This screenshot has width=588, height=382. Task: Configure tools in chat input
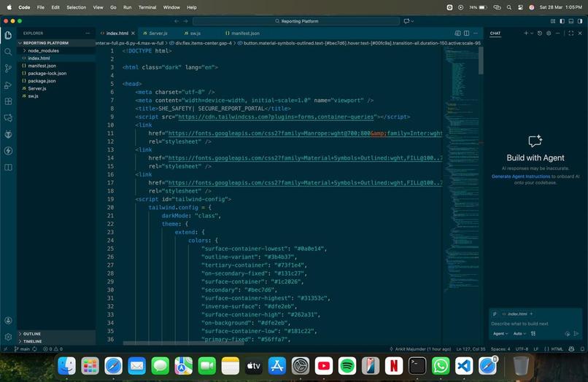[533, 334]
